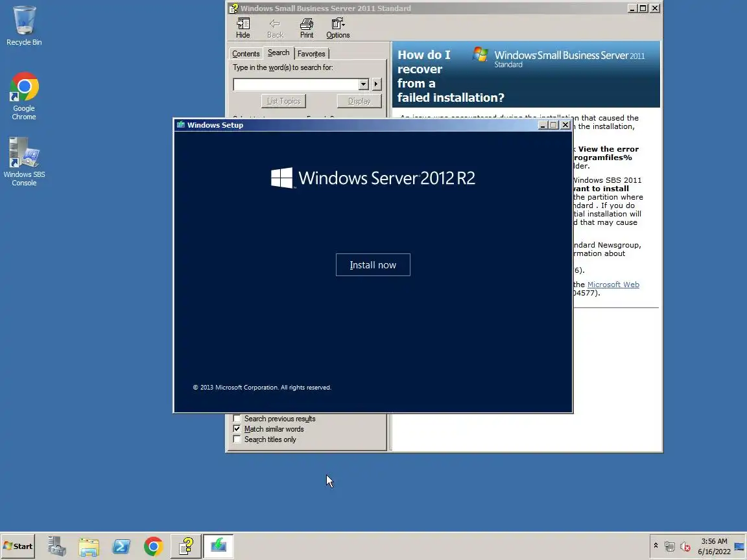Expand the search words dropdown arrow
This screenshot has width=747, height=560.
(x=364, y=84)
